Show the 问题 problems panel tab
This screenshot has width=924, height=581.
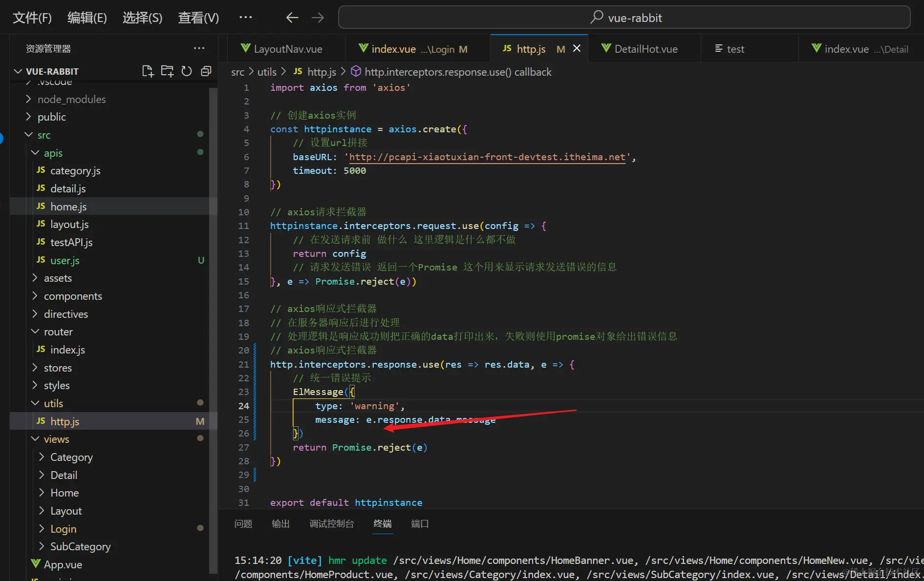243,523
